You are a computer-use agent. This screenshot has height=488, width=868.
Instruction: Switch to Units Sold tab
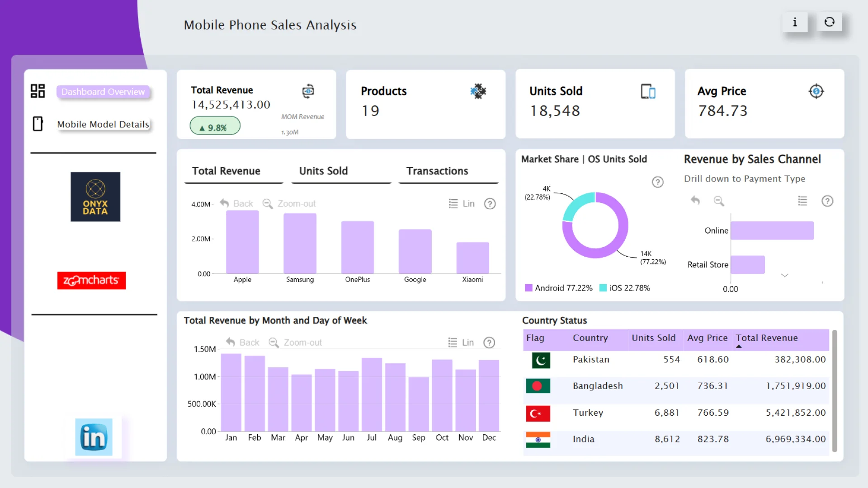[323, 171]
